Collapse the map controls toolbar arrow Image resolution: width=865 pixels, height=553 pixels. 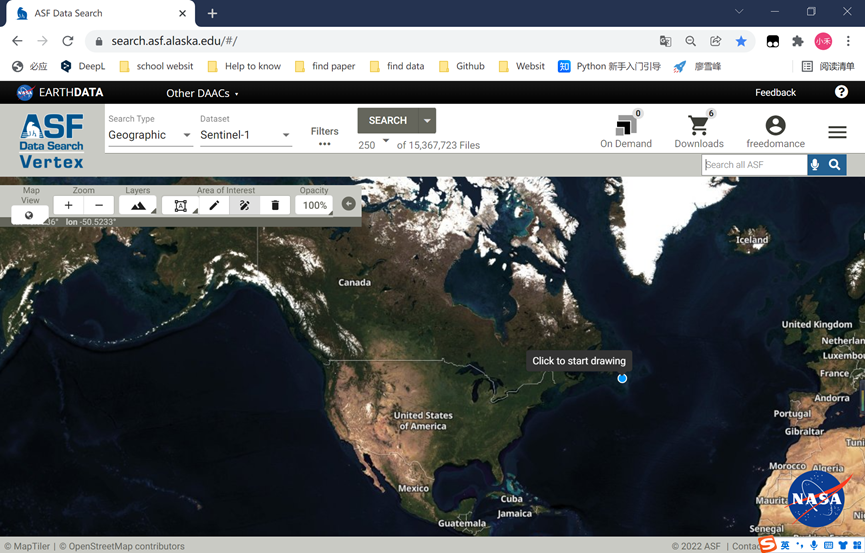[x=349, y=204]
